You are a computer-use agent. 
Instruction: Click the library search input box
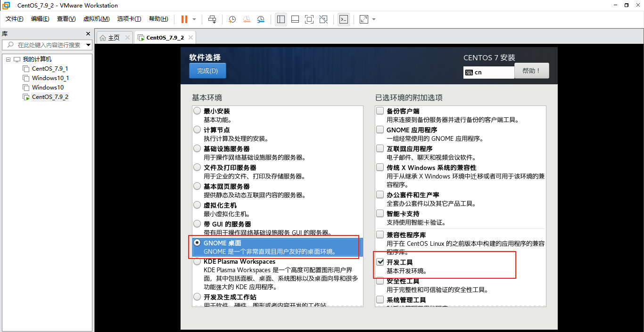(x=47, y=45)
